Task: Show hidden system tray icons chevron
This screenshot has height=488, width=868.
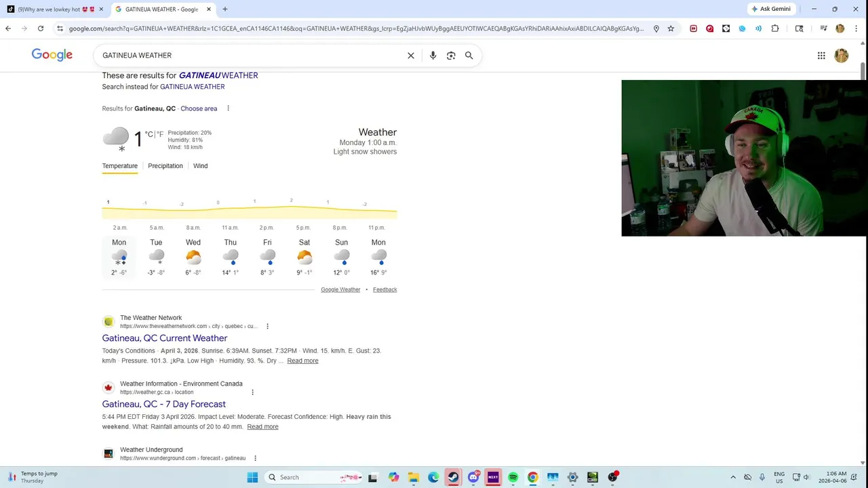Action: pyautogui.click(x=733, y=477)
